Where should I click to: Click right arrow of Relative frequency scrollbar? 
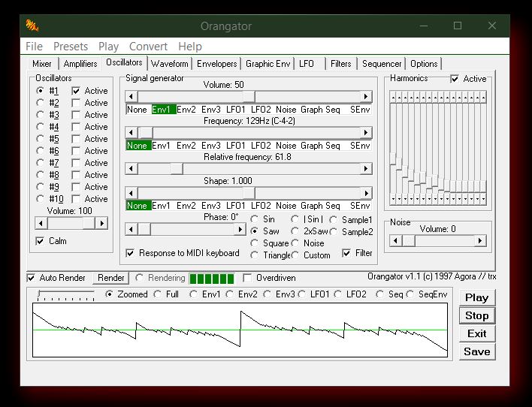(366, 169)
